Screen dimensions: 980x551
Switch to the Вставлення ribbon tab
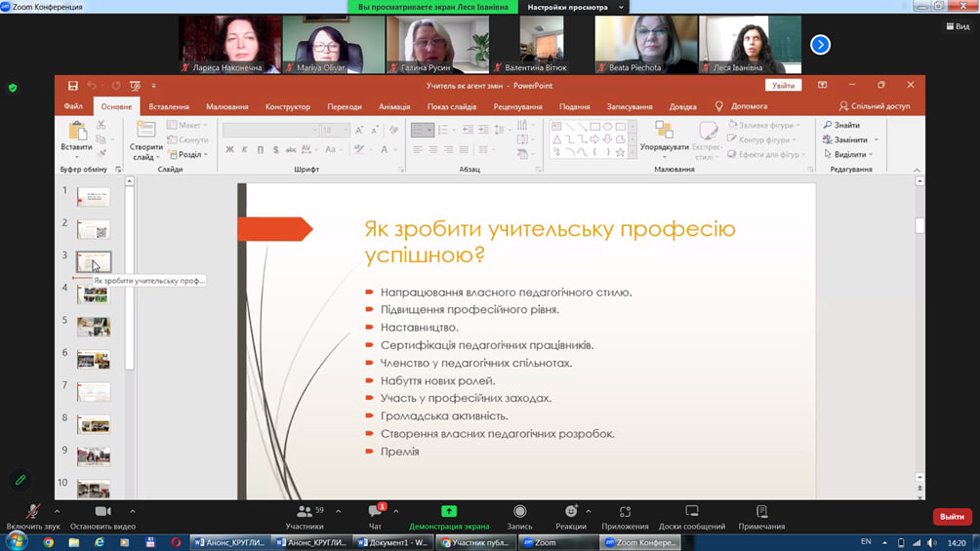169,106
